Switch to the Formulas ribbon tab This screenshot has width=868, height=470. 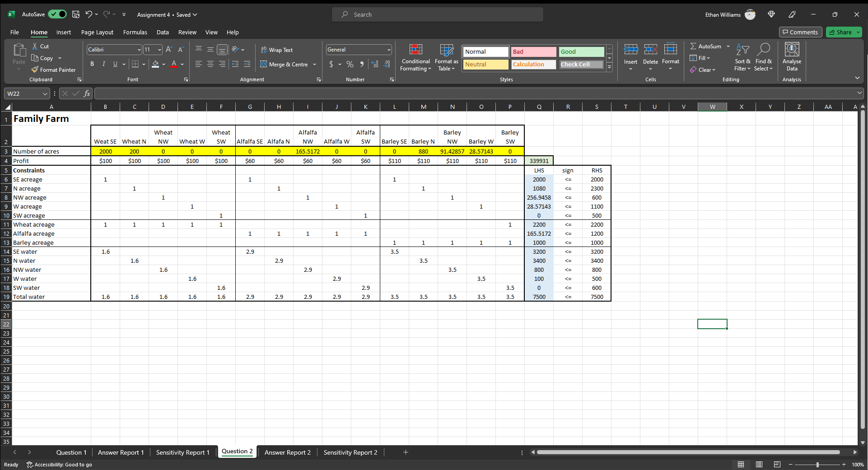[x=135, y=32]
